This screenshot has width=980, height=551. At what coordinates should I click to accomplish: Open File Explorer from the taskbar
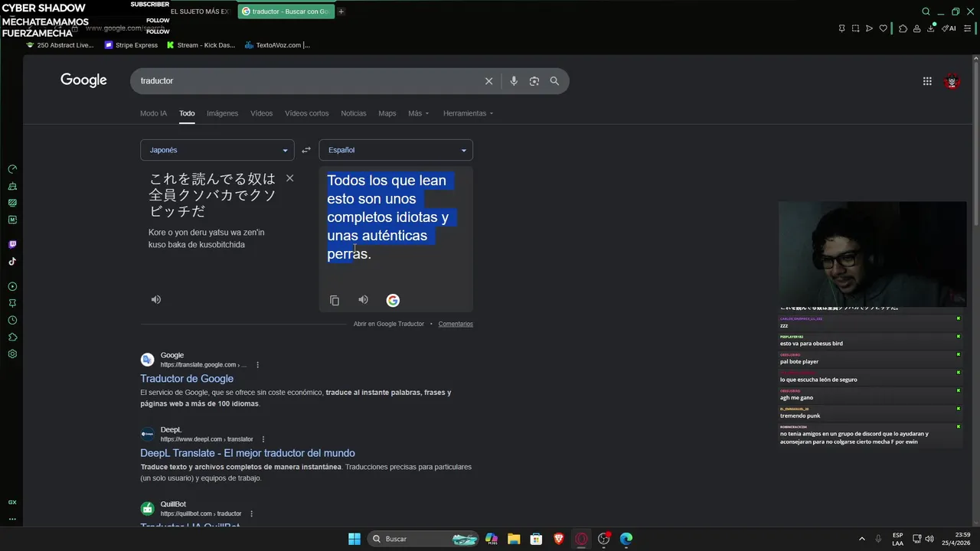click(514, 539)
